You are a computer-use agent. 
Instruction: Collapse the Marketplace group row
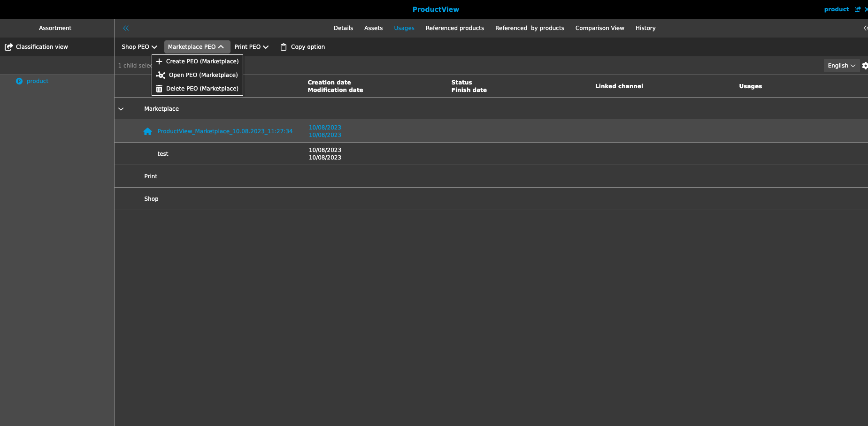click(x=121, y=109)
